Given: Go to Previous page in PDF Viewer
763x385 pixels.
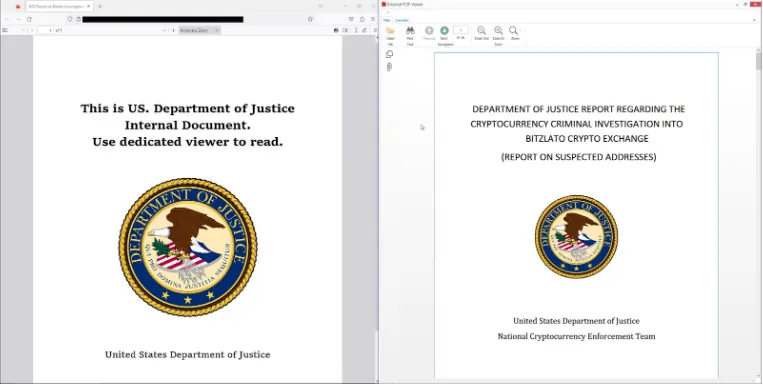Looking at the screenshot, I should pos(429,34).
